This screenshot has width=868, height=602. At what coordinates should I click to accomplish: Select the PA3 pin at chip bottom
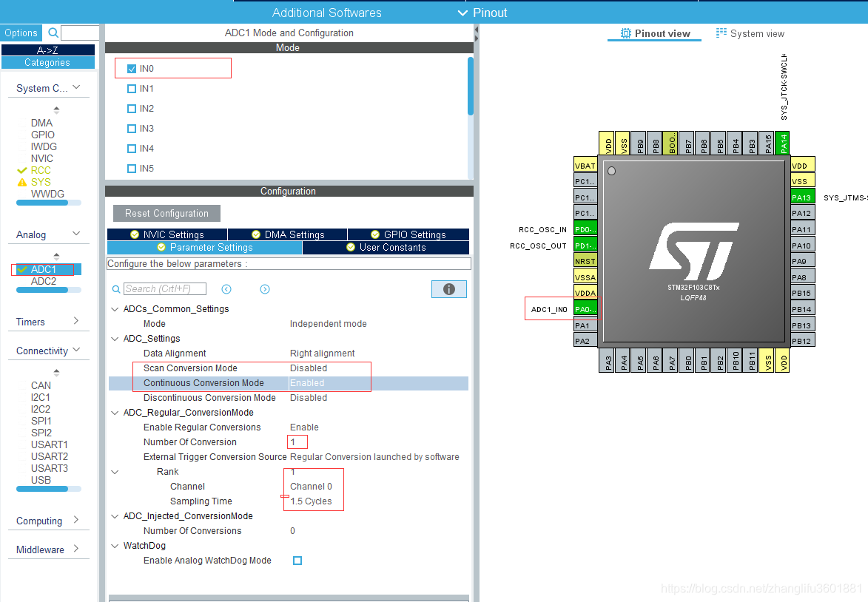(x=607, y=361)
